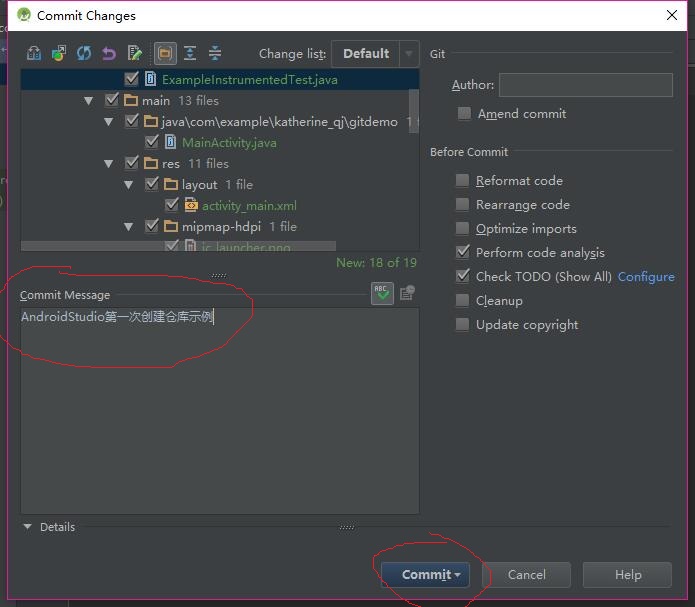Click the res folder icon

pos(151,163)
